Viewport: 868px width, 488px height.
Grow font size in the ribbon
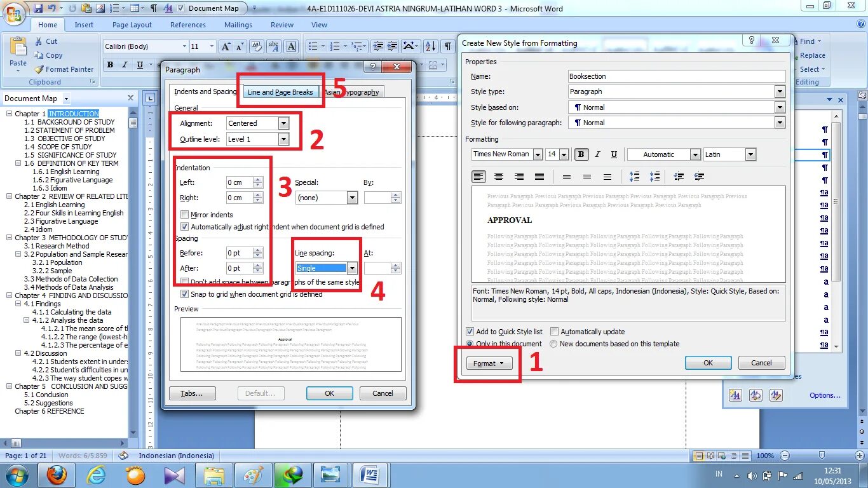(226, 46)
